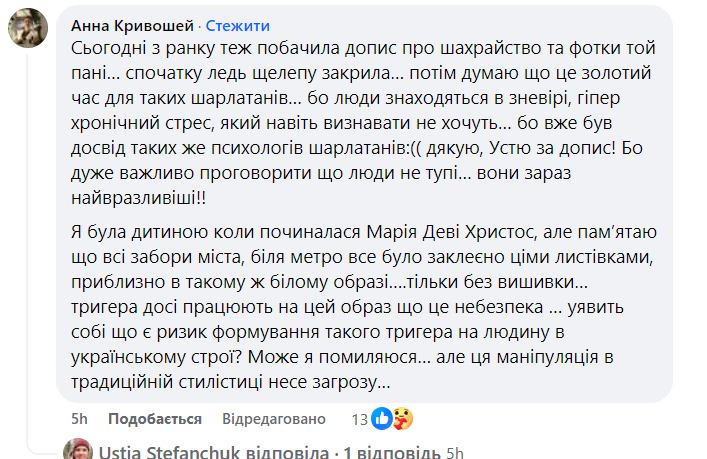The image size is (707, 459).
Task: Click the care hug reaction emoji
Action: click(402, 418)
